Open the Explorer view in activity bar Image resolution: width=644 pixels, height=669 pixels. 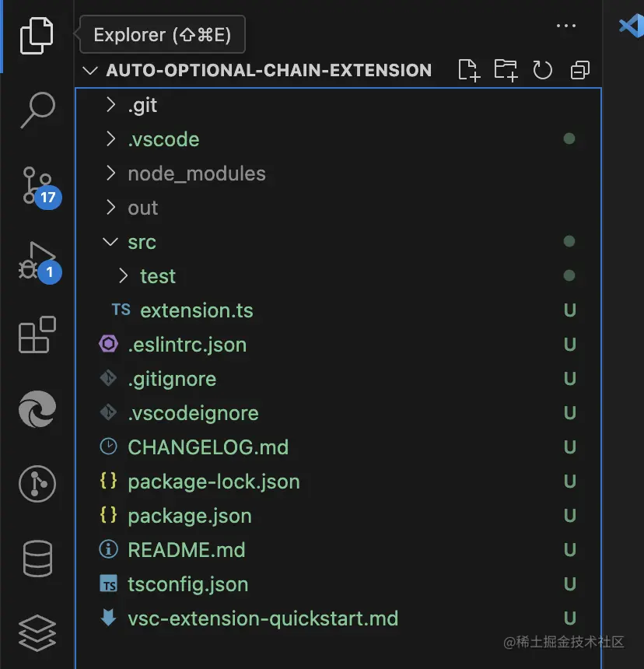point(37,36)
